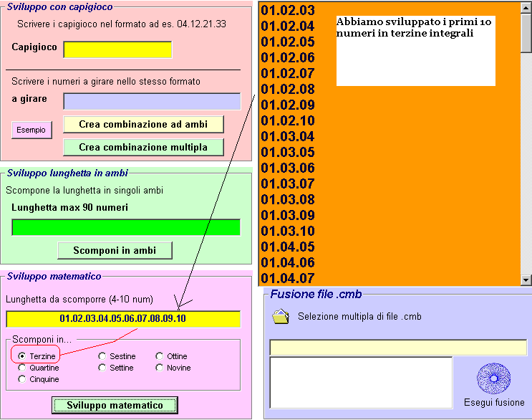The height and width of the screenshot is (420, 532).
Task: Click the results list scrollbar thumb
Action: coord(526,33)
